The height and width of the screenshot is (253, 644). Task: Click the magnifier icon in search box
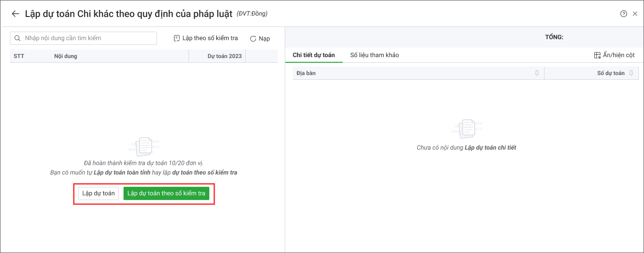pyautogui.click(x=18, y=38)
